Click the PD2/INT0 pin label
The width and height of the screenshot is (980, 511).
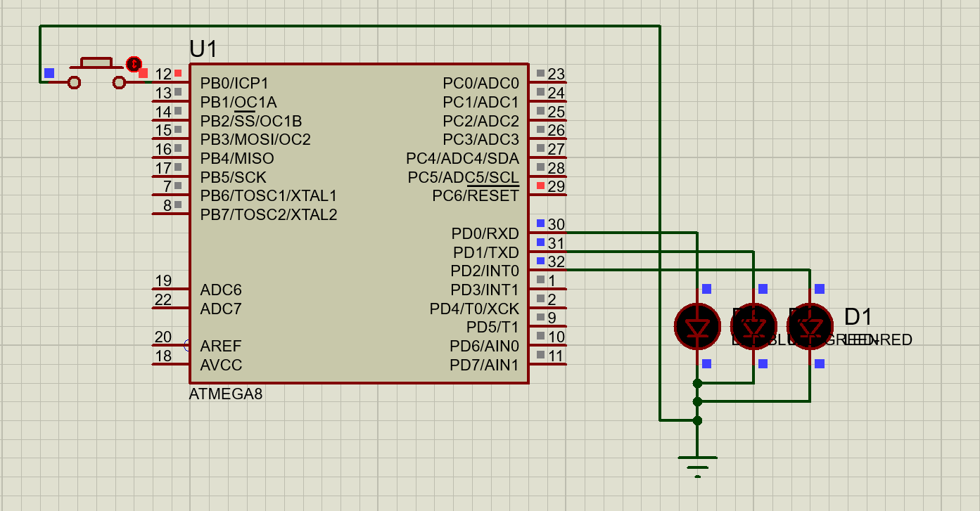click(485, 271)
